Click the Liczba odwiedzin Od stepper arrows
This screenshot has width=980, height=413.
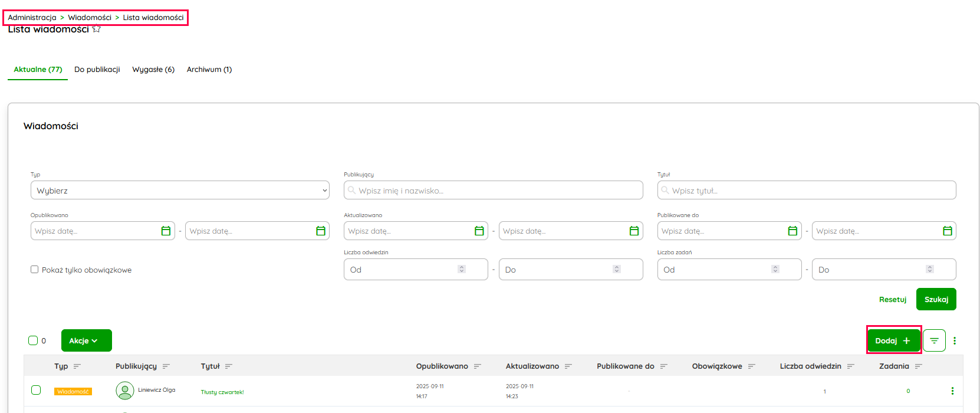(462, 270)
